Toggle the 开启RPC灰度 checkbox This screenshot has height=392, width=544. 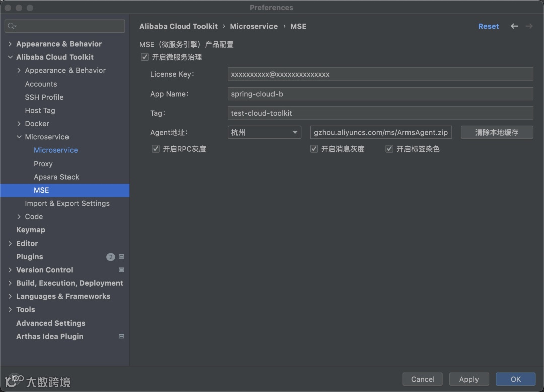156,149
